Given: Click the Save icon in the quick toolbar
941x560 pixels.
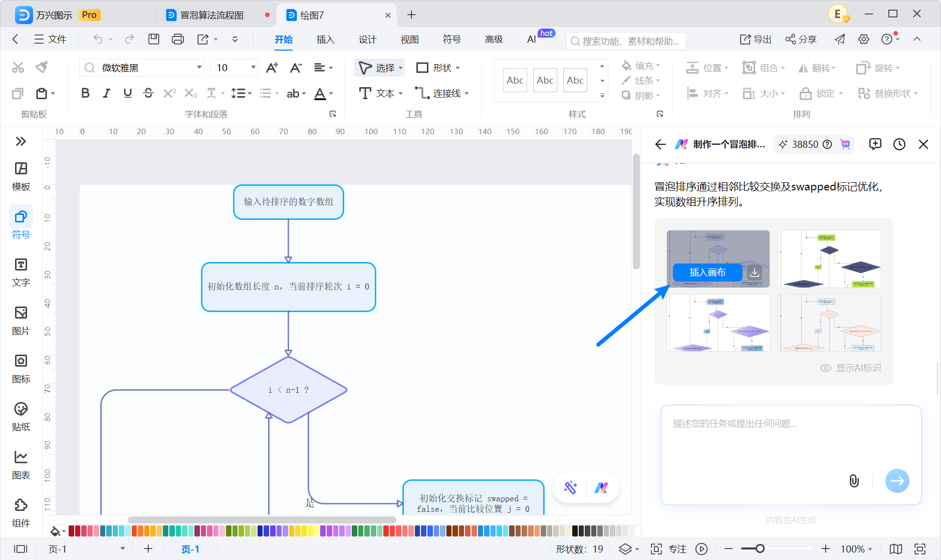Looking at the screenshot, I should pos(154,39).
